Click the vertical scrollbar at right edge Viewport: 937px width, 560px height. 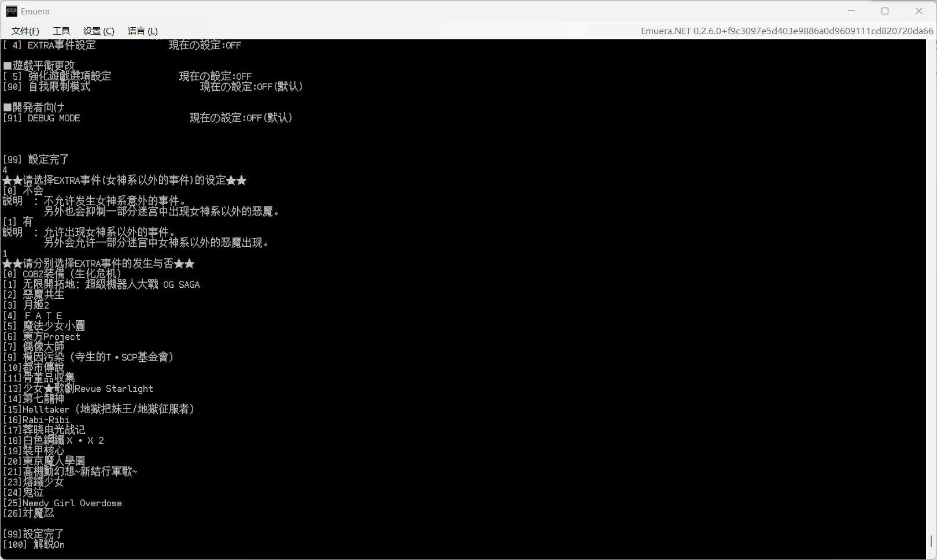click(931, 542)
